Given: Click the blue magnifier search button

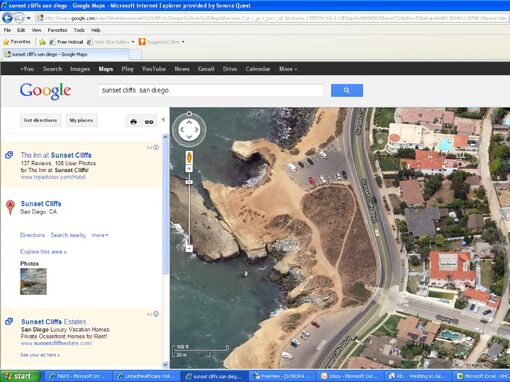Looking at the screenshot, I should point(347,90).
